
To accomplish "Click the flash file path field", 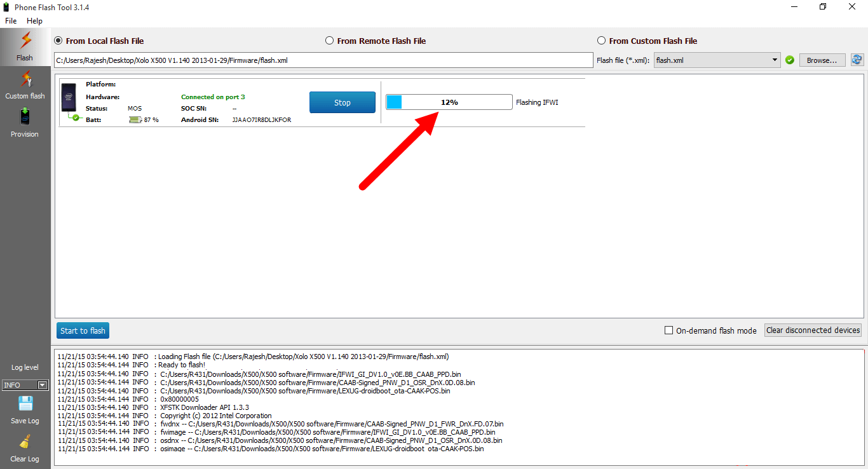I will [323, 60].
